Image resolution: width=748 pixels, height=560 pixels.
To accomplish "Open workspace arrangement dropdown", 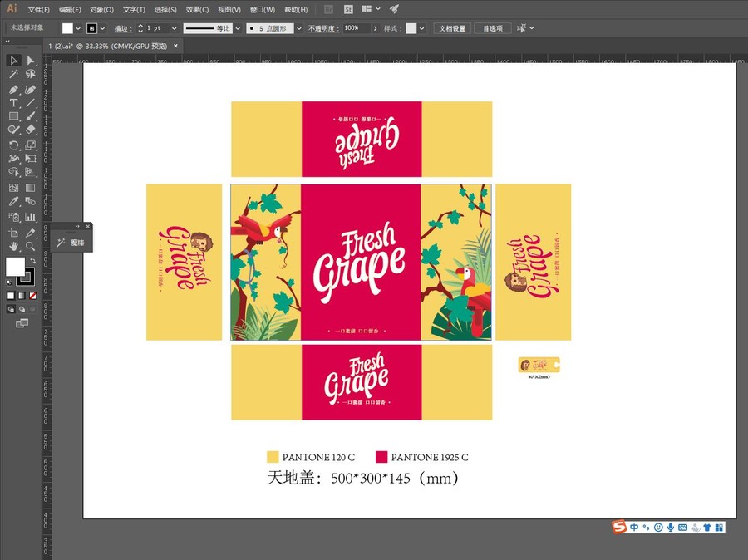I will tap(371, 9).
